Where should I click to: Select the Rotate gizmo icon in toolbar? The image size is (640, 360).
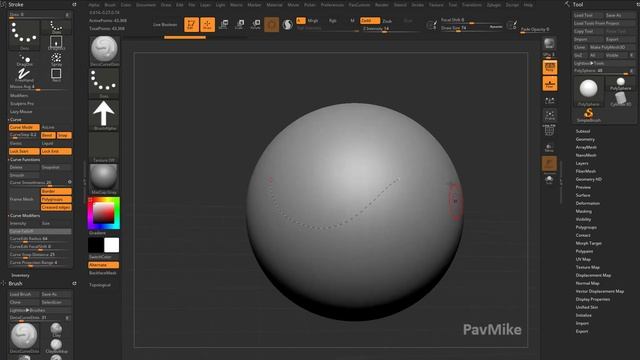pos(256,24)
